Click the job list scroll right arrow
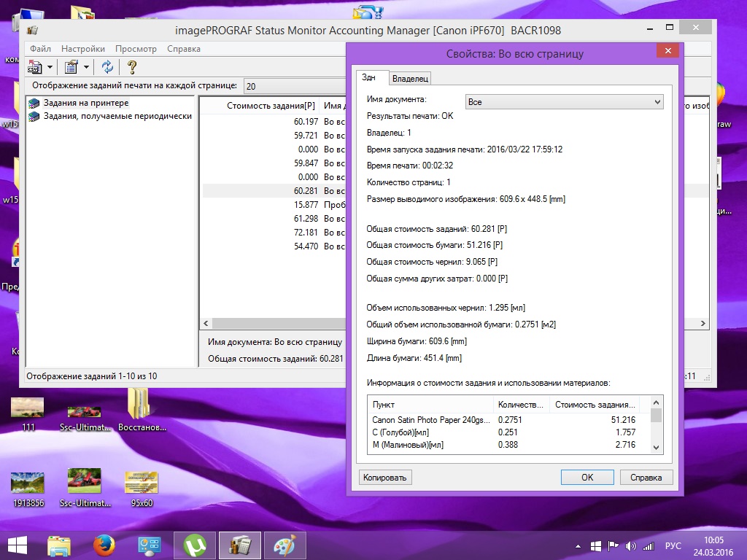Screen dimensions: 747x560 pyautogui.click(x=703, y=323)
